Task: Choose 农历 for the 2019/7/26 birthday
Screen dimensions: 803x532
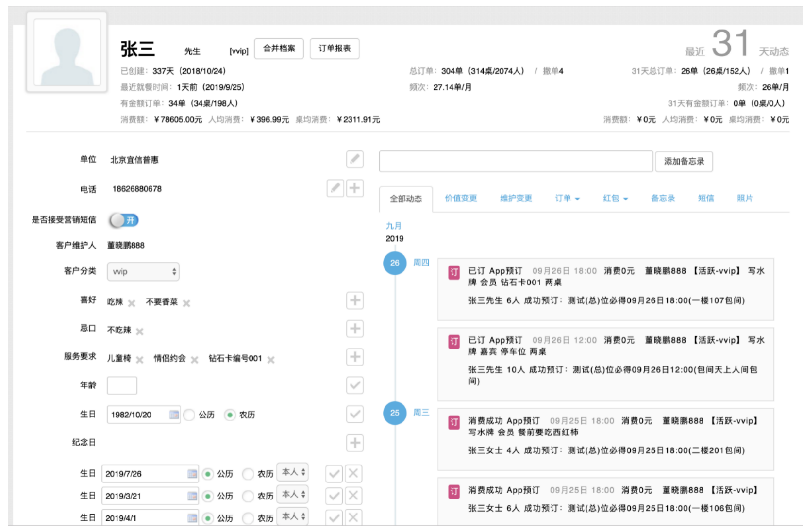Action: click(x=248, y=474)
